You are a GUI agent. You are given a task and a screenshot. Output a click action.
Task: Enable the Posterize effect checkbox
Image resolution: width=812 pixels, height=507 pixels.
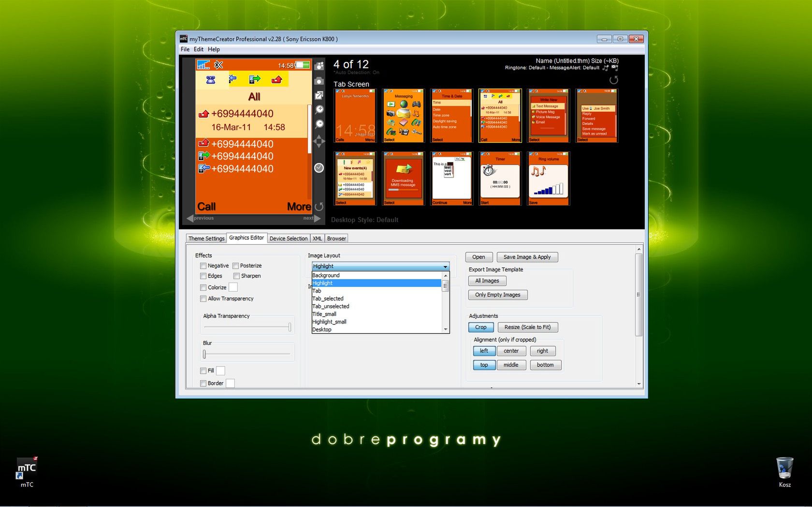(x=235, y=266)
